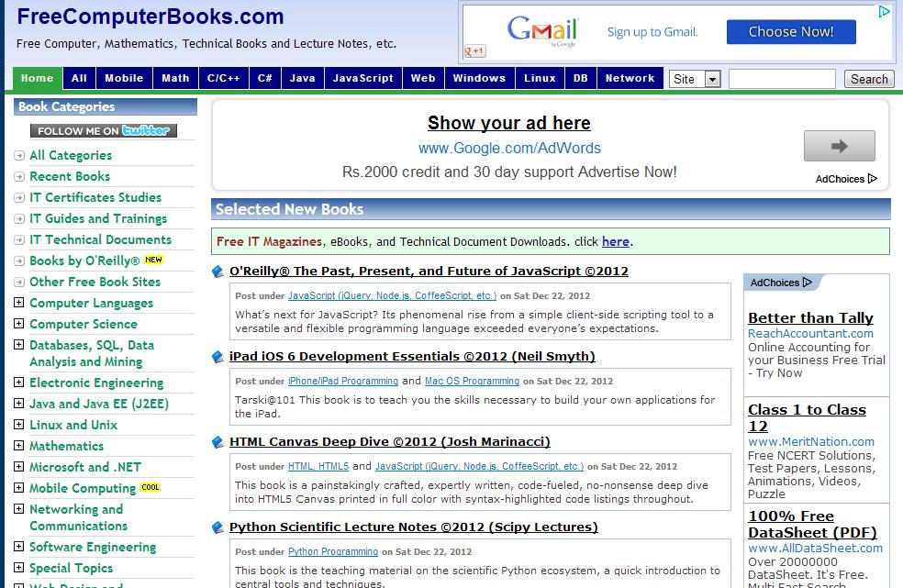
Task: Expand the Microsoft and .NET category
Action: tap(19, 467)
